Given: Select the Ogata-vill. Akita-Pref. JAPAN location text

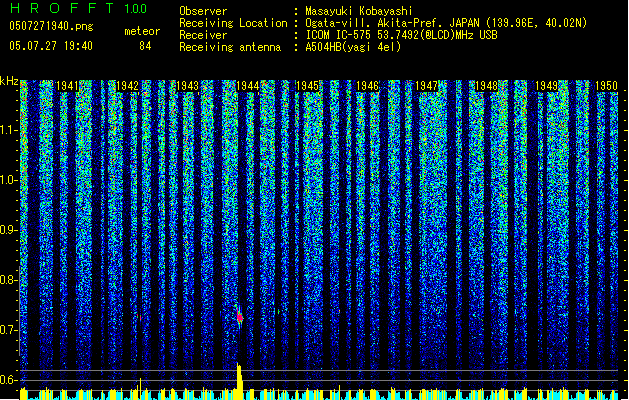Looking at the screenshot, I should click(x=446, y=23).
